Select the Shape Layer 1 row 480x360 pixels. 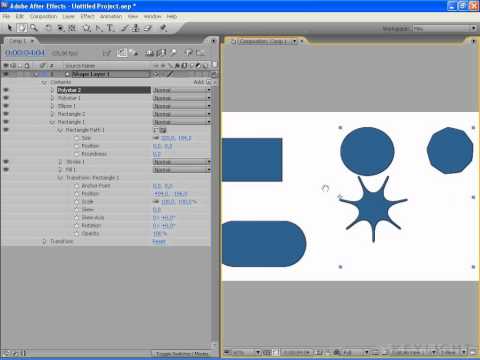[x=107, y=74]
